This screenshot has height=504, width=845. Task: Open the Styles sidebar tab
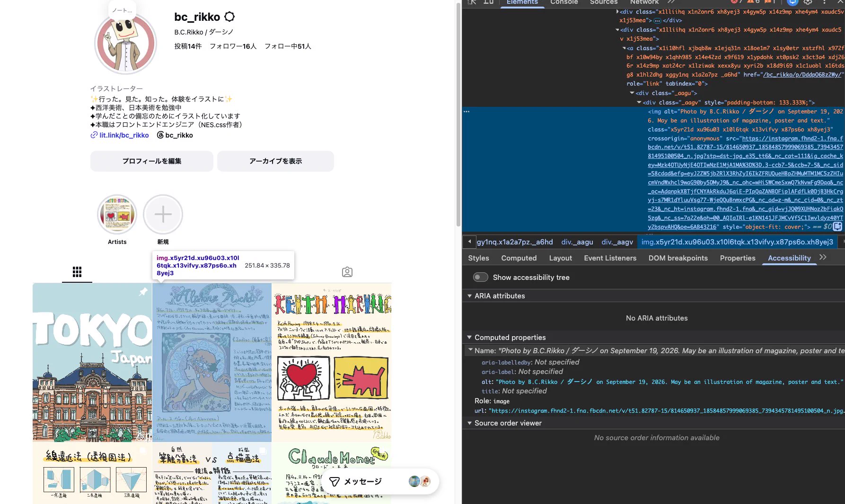(478, 258)
